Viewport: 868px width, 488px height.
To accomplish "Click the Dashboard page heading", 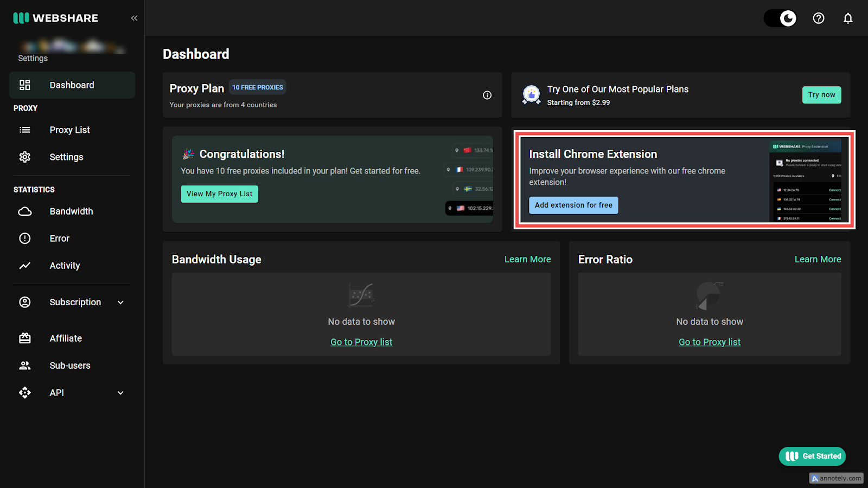I will [196, 54].
